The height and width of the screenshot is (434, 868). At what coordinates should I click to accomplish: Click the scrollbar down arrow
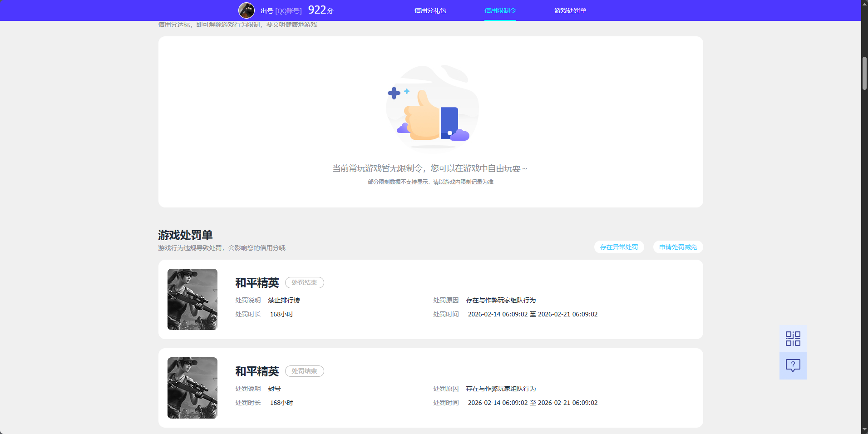click(864, 429)
